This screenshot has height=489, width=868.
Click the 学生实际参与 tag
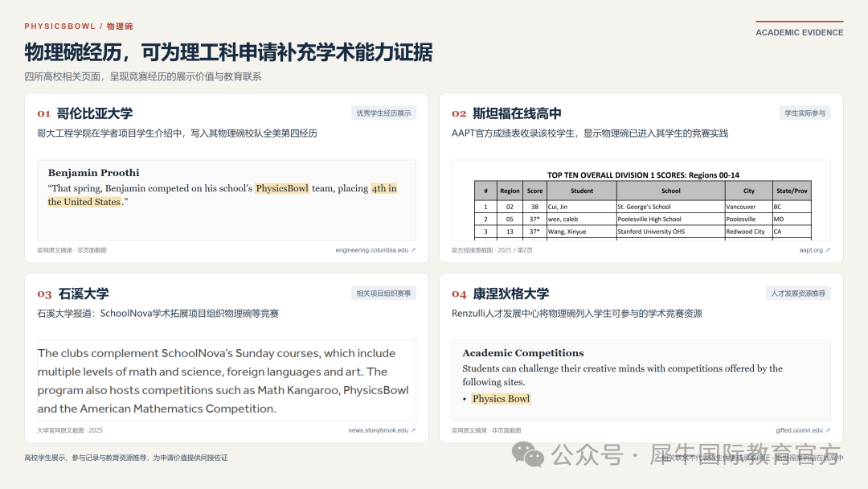(x=805, y=113)
